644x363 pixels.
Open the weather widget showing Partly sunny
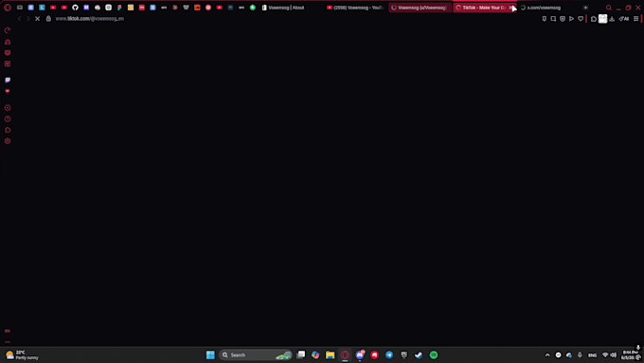click(x=22, y=354)
